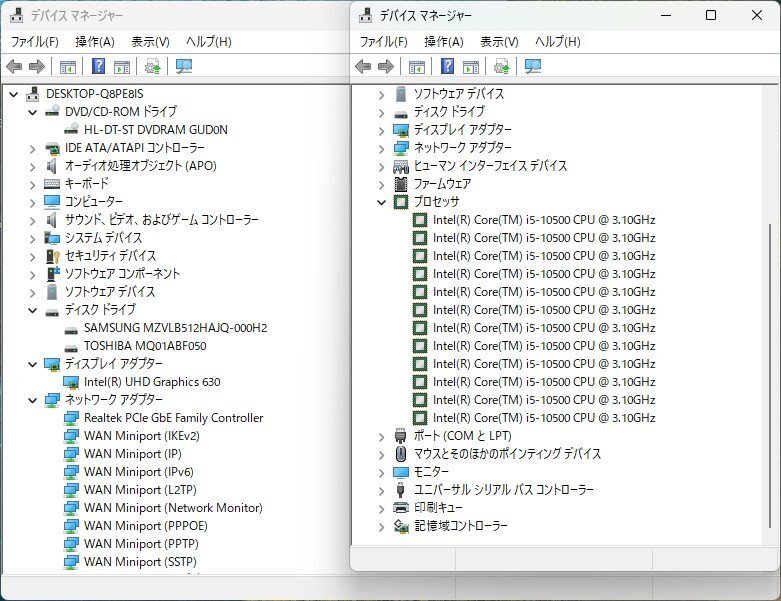The height and width of the screenshot is (601, 781).
Task: Select WAN Miniport (PPPOE) entry
Action: (146, 526)
